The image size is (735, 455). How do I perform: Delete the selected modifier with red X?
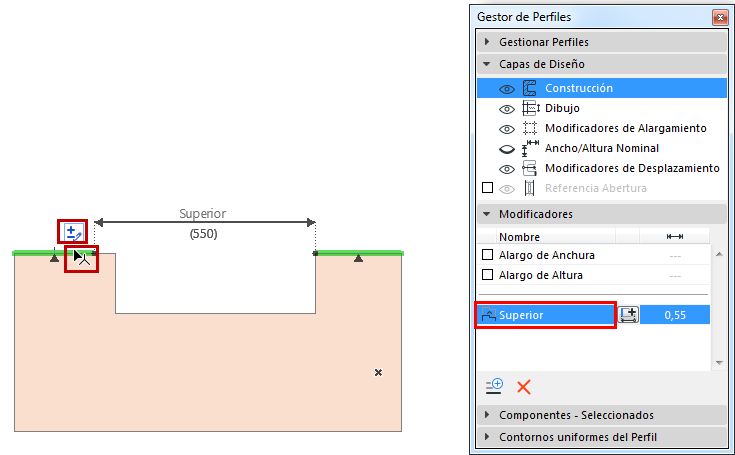coord(524,387)
